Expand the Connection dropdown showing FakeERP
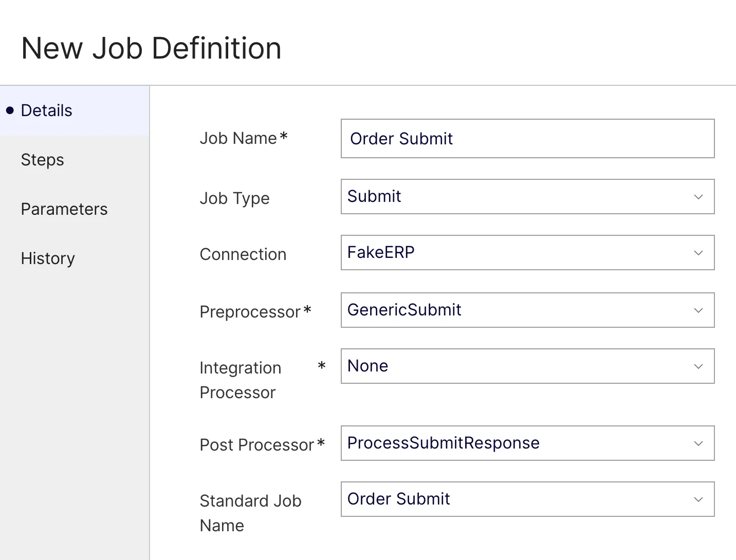The image size is (736, 560). (x=527, y=252)
